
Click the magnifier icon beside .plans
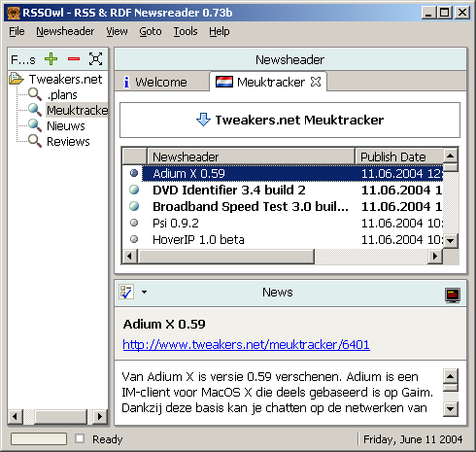[x=34, y=94]
